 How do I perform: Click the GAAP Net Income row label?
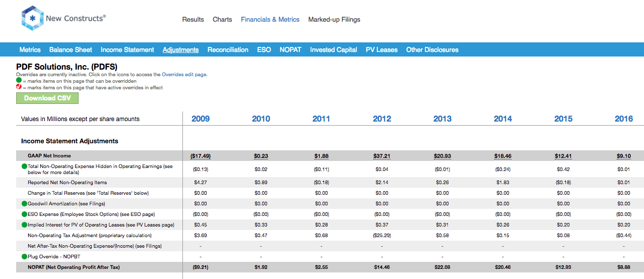pyautogui.click(x=49, y=156)
